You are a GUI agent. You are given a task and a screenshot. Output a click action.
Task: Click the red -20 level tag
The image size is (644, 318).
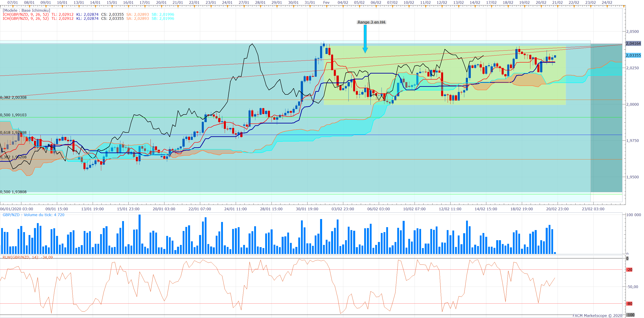tap(629, 270)
